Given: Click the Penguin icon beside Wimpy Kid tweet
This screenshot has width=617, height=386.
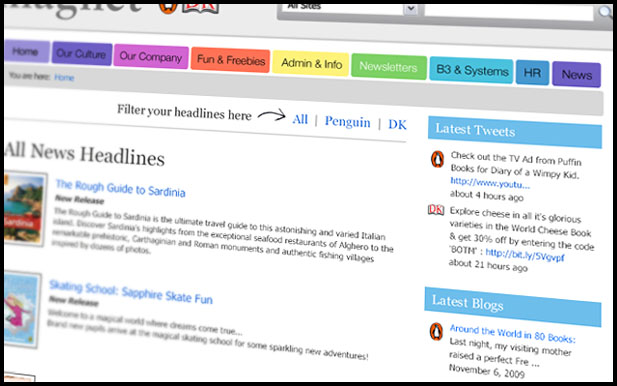Looking at the screenshot, I should tap(437, 159).
